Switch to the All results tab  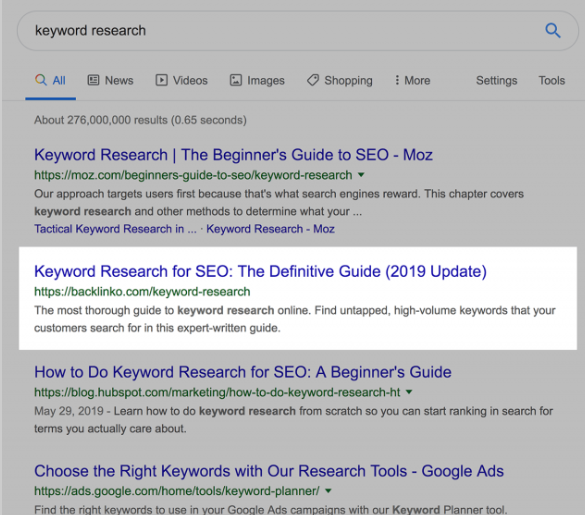(x=50, y=80)
